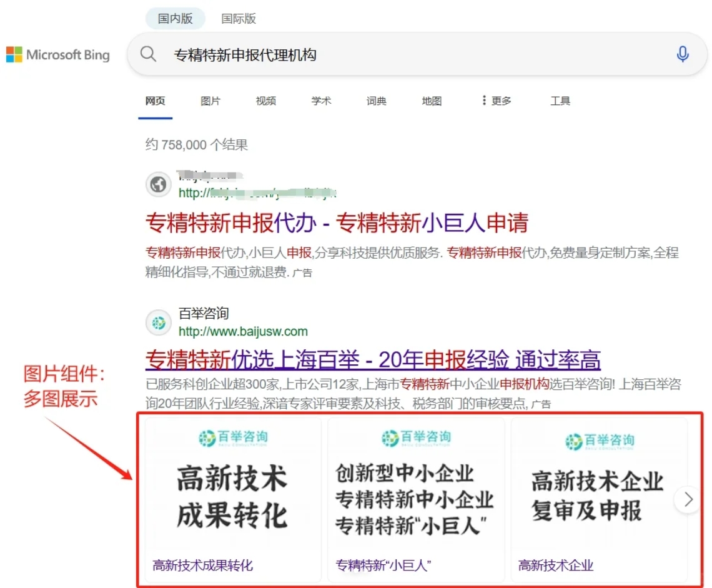Open result 专精特新优选上海百举 - 20年申报经验
The height and width of the screenshot is (588, 712).
[x=373, y=360]
